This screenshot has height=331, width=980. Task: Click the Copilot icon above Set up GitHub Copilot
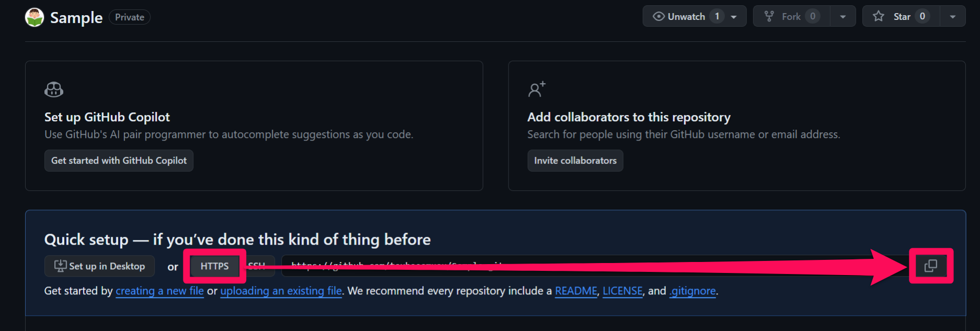pyautogui.click(x=54, y=89)
